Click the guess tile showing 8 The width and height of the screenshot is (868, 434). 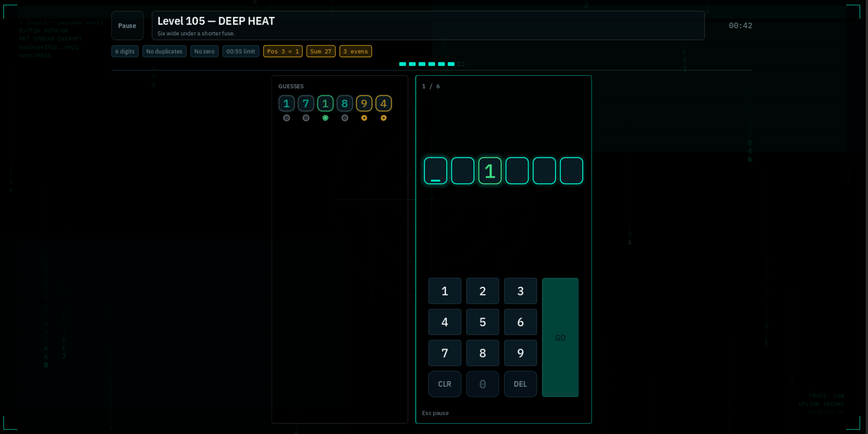345,104
